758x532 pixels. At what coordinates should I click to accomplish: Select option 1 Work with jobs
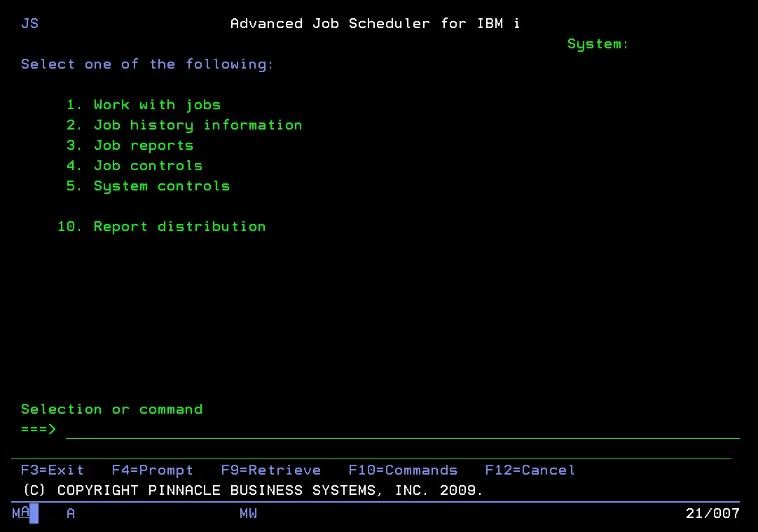tap(143, 105)
